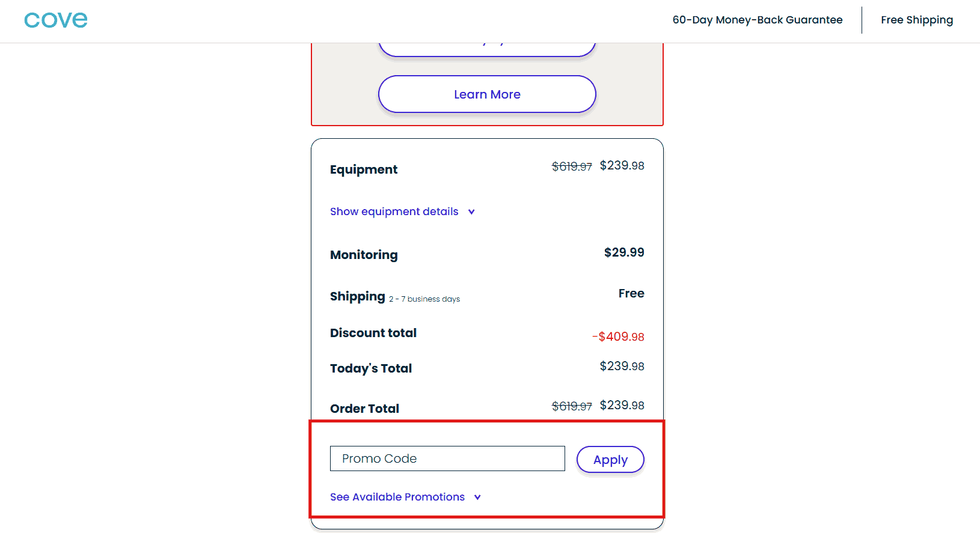The height and width of the screenshot is (533, 980).
Task: Click the Today's Total amount of $239.98
Action: (622, 367)
